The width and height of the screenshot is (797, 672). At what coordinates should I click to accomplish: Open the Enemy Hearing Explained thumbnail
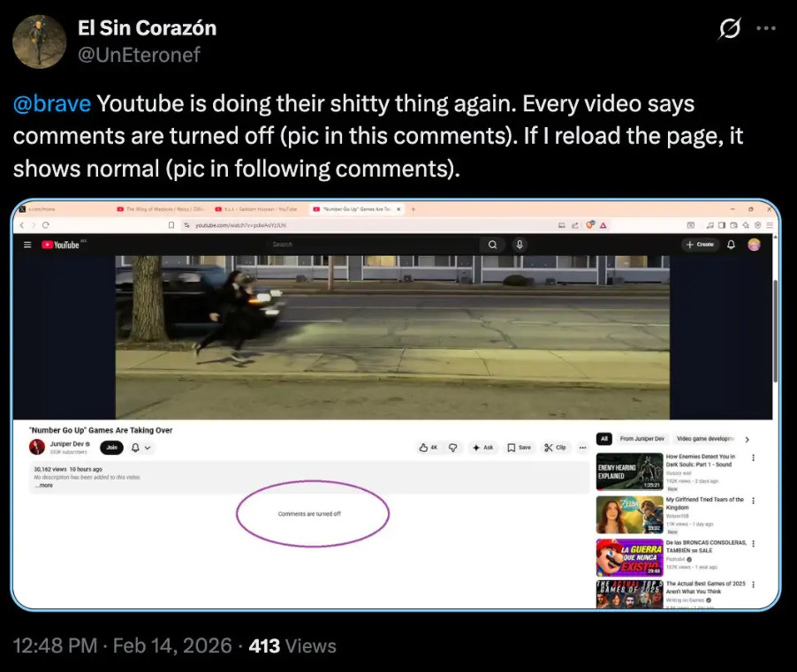pyautogui.click(x=629, y=472)
